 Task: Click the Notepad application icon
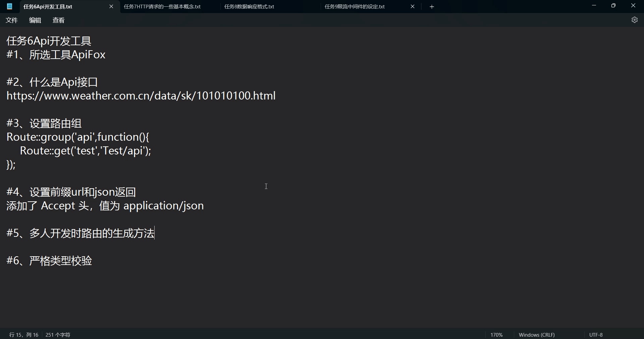(9, 6)
